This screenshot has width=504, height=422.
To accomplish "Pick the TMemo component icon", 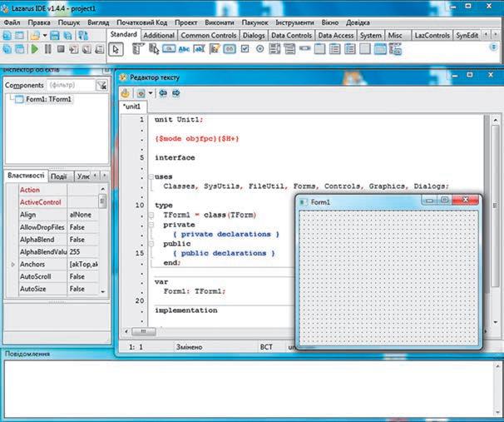I will 215,49.
